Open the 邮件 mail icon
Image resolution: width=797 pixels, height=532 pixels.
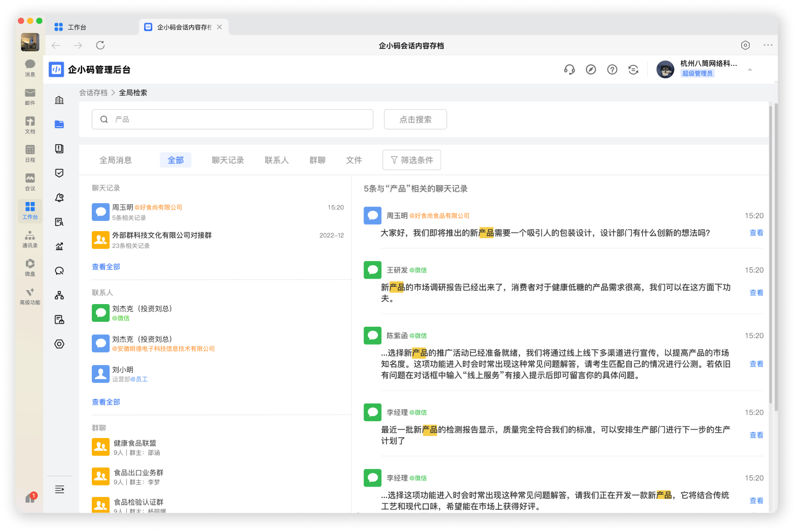pyautogui.click(x=30, y=96)
